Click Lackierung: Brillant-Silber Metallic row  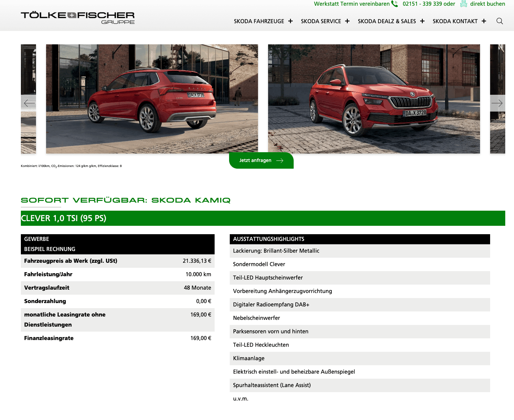[x=360, y=251]
